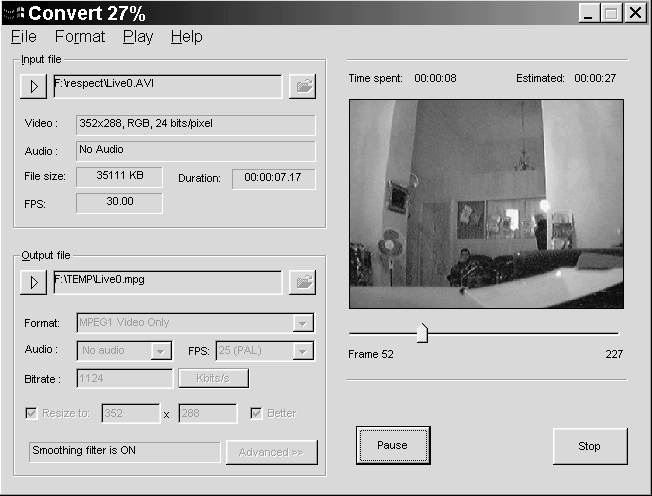This screenshot has width=652, height=496.
Task: Open the Play menu
Action: click(x=138, y=37)
